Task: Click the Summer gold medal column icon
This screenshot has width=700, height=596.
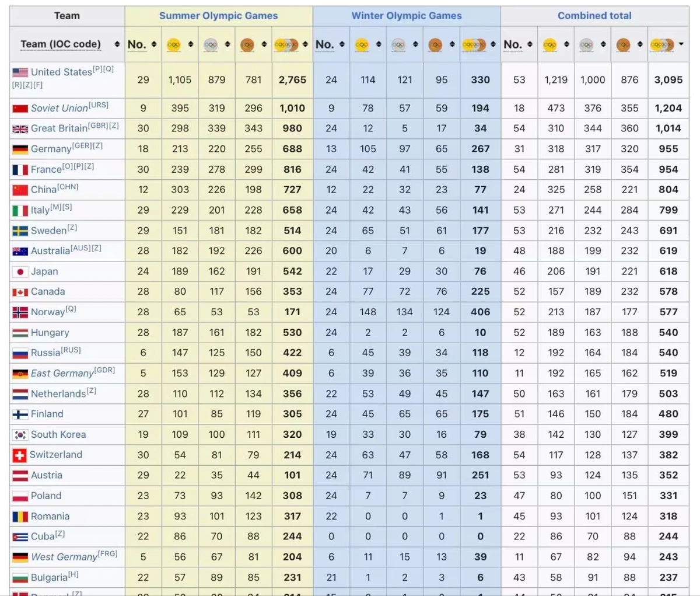Action: click(x=173, y=44)
